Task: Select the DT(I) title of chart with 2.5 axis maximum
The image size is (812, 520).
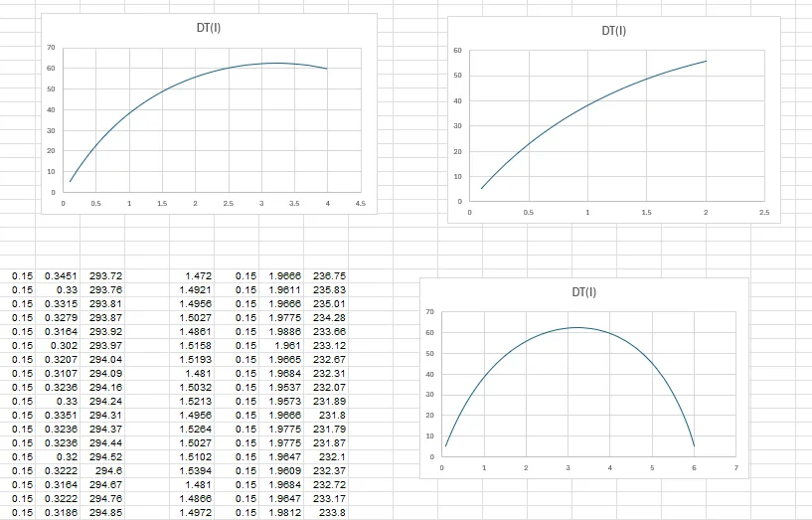Action: pyautogui.click(x=613, y=31)
